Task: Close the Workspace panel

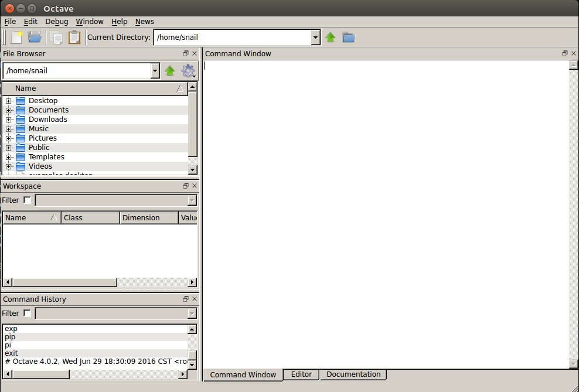Action: point(195,186)
